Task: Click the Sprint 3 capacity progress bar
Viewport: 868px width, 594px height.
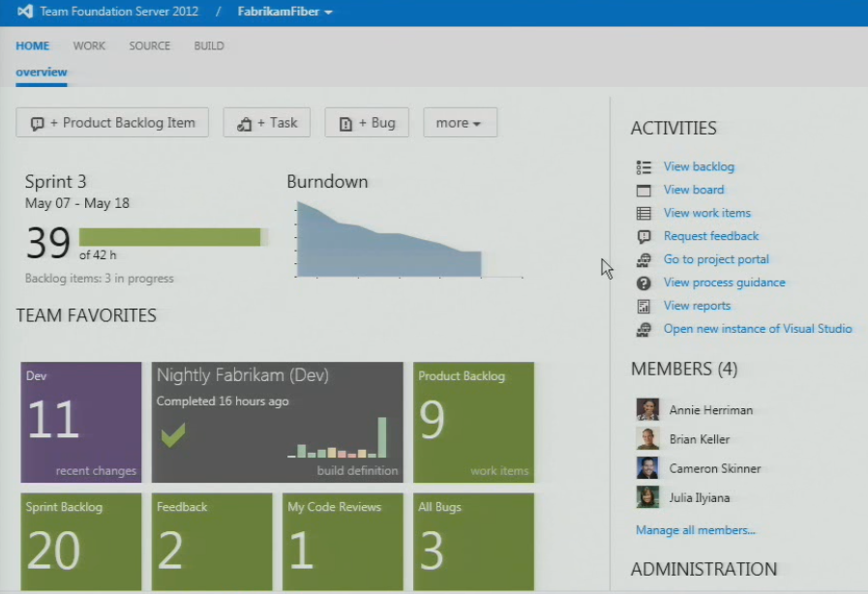Action: point(173,237)
